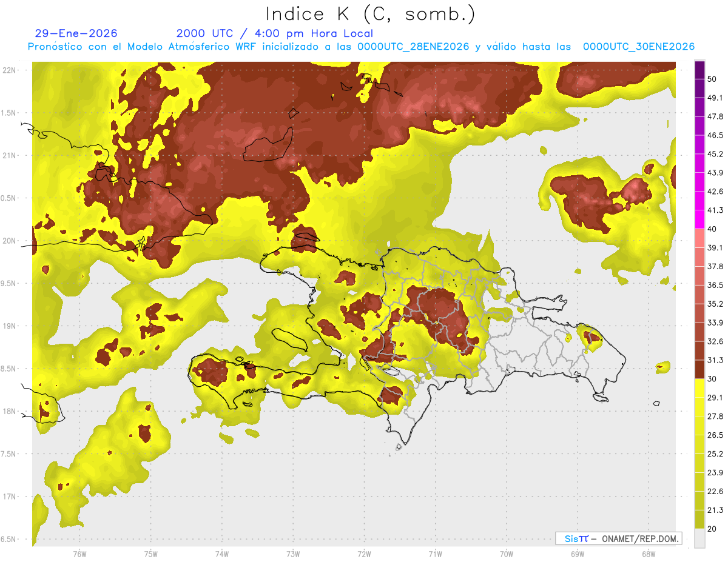Click the yellow 29.1 colorbar segment
Screen dimensions: 728x562
coord(699,388)
